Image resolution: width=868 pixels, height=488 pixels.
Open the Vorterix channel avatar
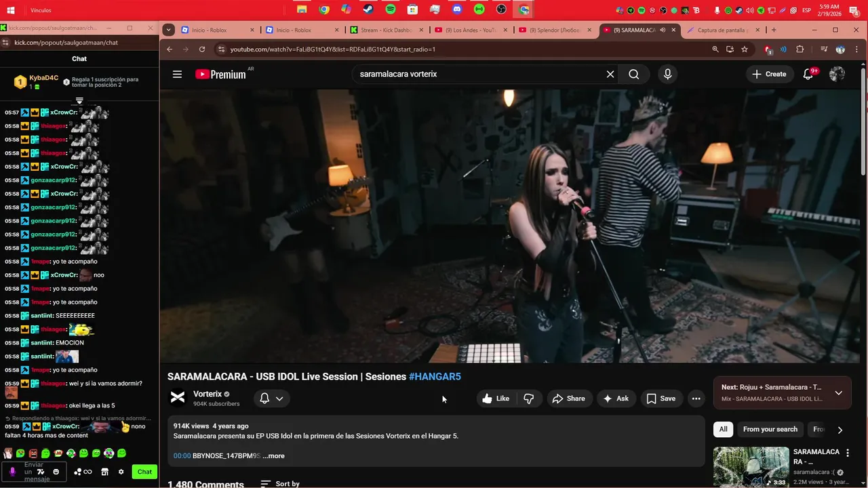pyautogui.click(x=178, y=398)
